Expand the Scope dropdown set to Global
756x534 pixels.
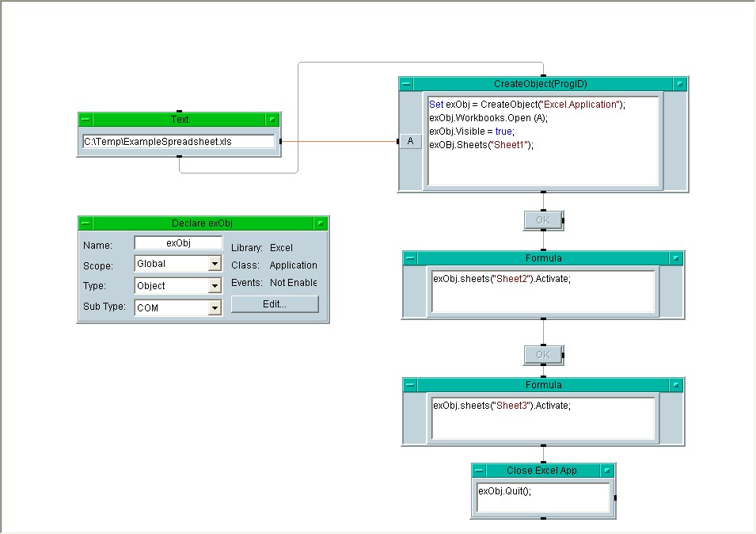tap(215, 265)
